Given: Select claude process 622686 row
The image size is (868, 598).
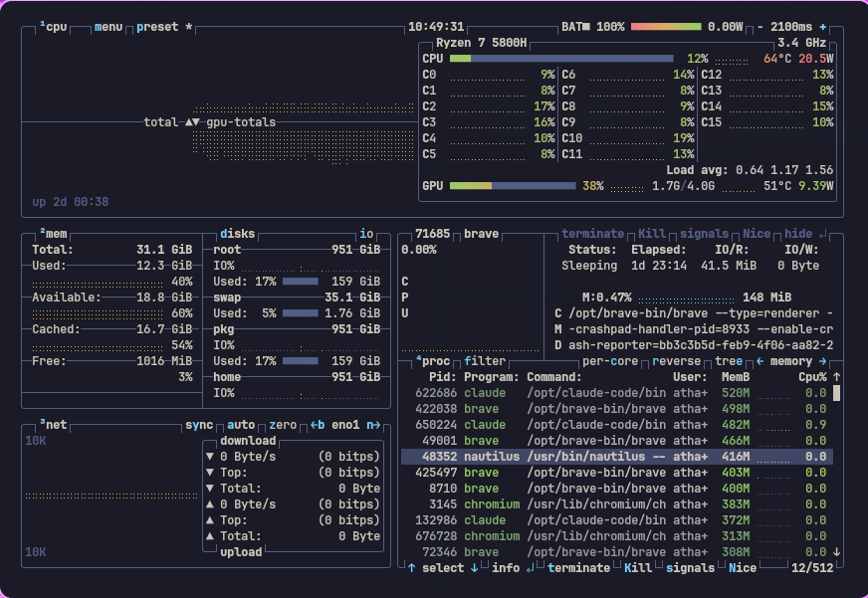Looking at the screenshot, I should 617,393.
